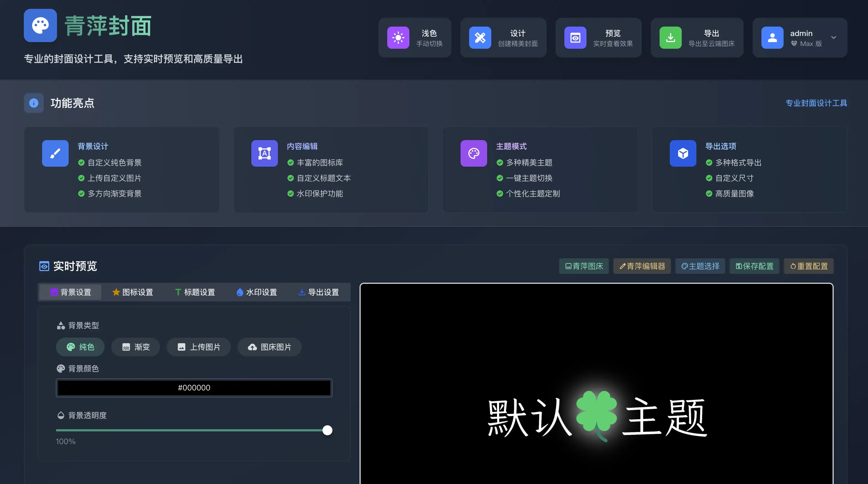The image size is (868, 484).
Task: Click the #000000 background color swatch
Action: coord(194,388)
